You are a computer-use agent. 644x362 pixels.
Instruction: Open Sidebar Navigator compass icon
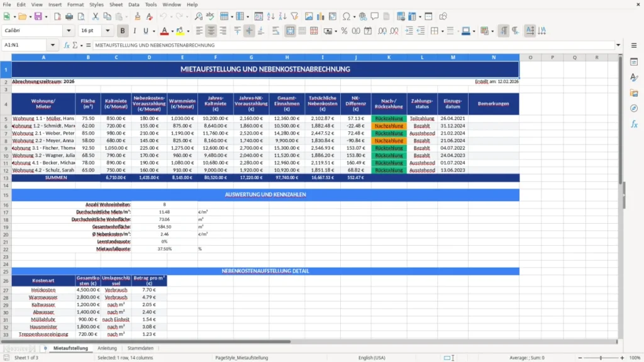click(x=634, y=109)
